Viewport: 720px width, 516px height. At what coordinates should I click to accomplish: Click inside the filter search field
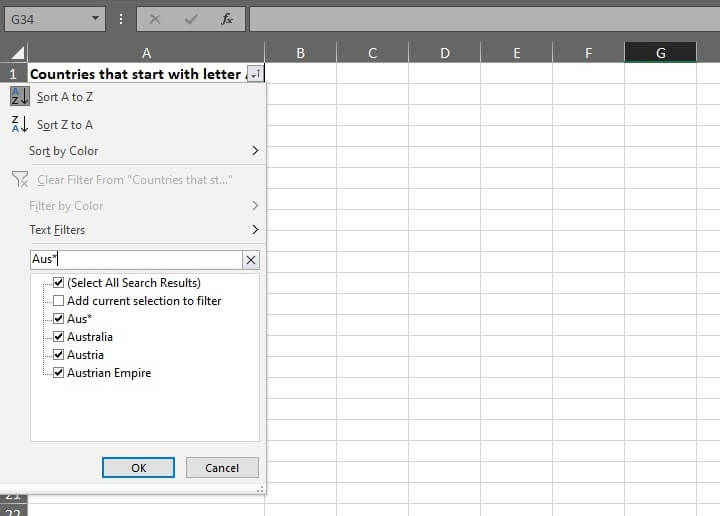pos(135,260)
